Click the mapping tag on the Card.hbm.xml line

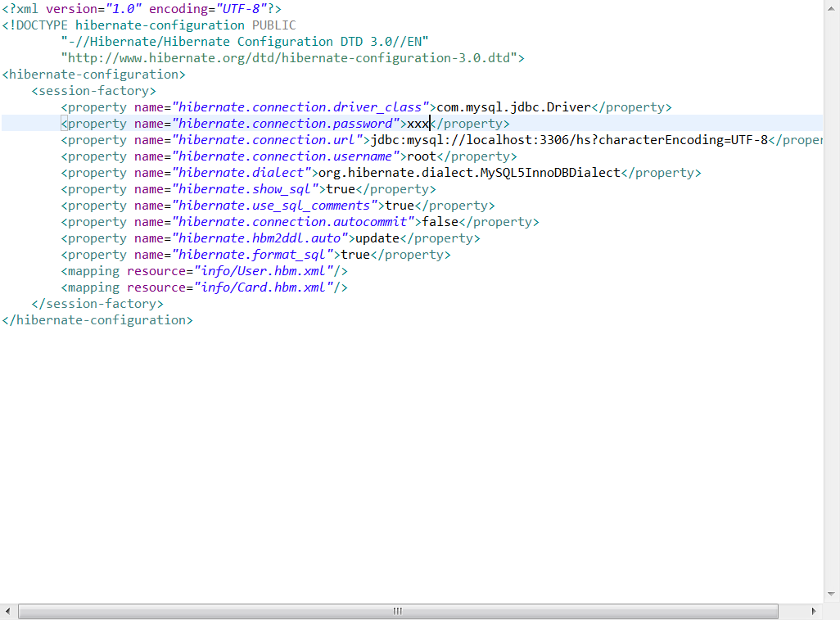pos(90,287)
